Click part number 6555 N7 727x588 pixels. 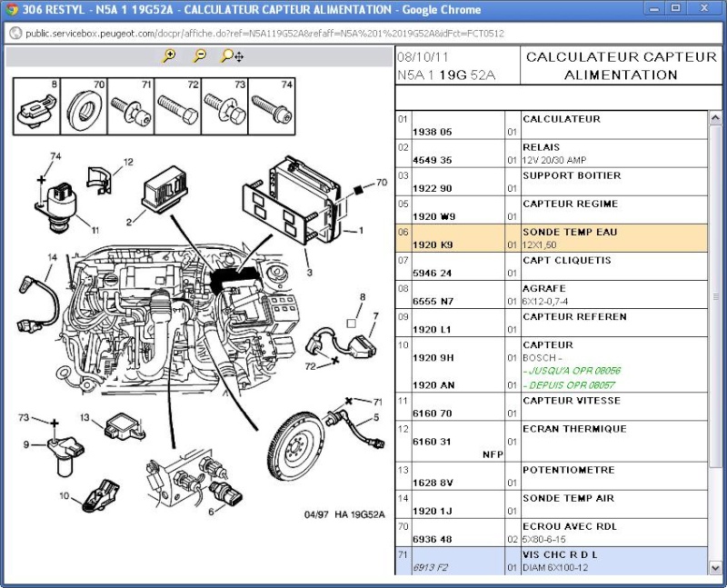433,302
